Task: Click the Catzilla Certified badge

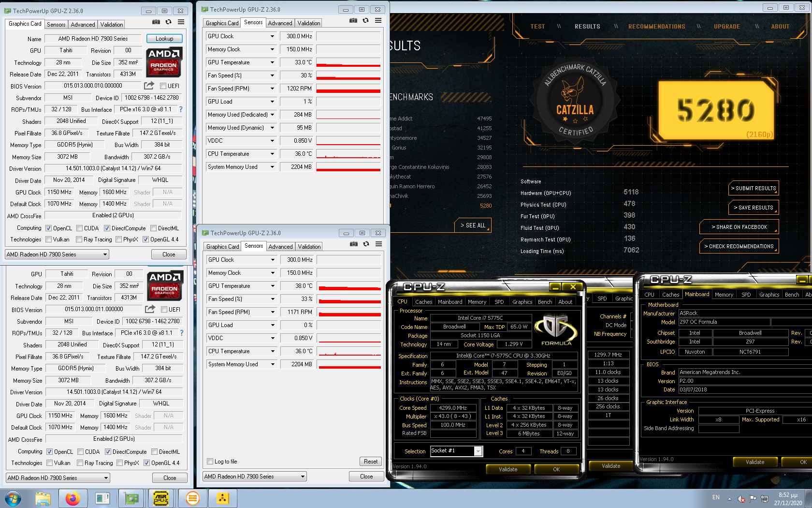Action: click(x=575, y=101)
